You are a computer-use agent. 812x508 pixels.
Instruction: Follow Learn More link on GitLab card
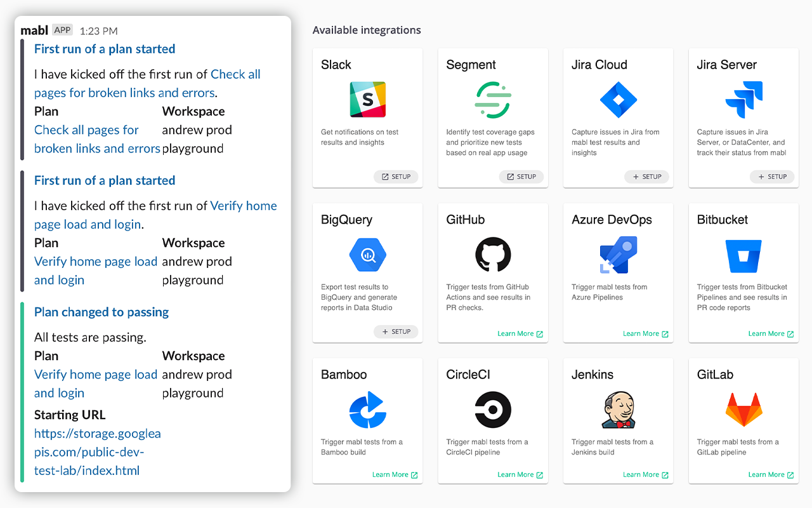[x=770, y=475]
